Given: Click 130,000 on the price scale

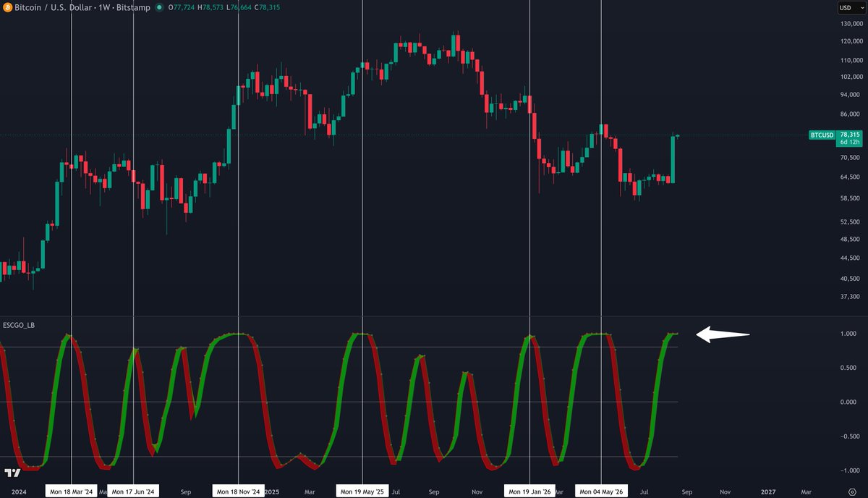Looking at the screenshot, I should 851,24.
